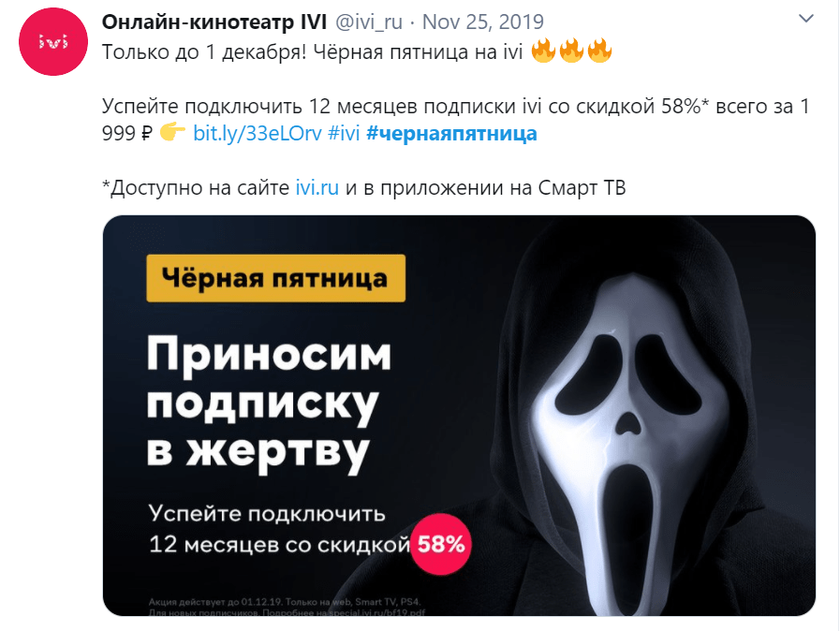Click the last fire emoji
Screen dimensions: 840x631
pos(599,51)
